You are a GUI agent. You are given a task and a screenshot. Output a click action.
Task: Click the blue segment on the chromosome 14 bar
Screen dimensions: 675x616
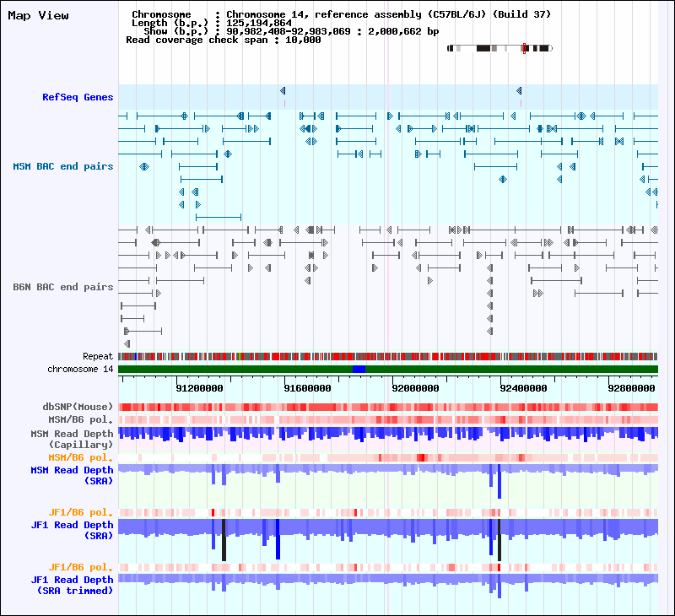click(359, 369)
